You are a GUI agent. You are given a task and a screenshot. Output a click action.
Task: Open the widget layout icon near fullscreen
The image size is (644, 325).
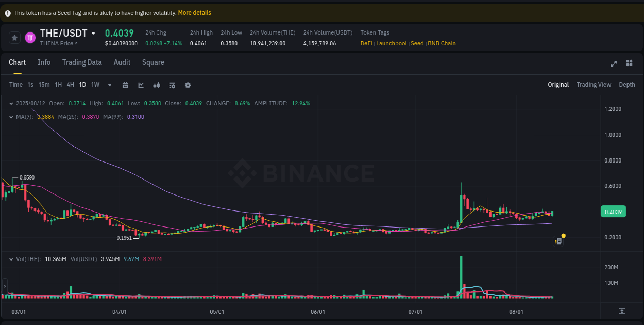click(x=629, y=63)
